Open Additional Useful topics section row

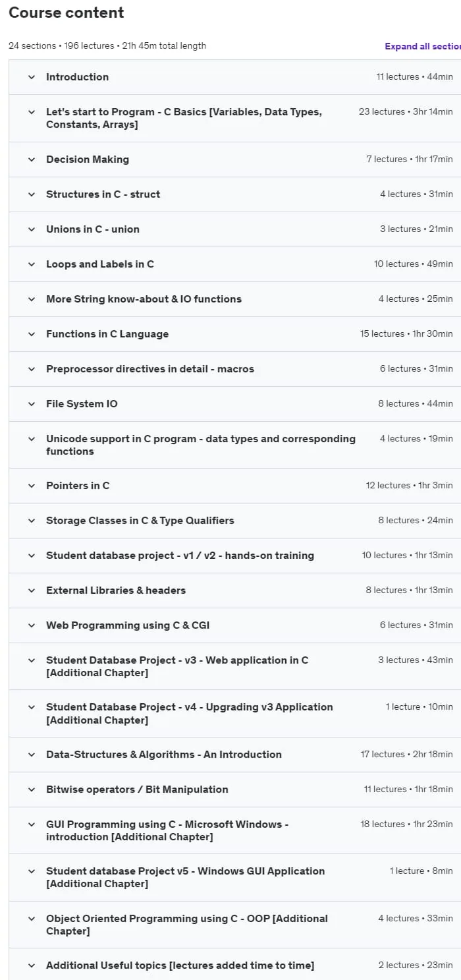pyautogui.click(x=235, y=966)
